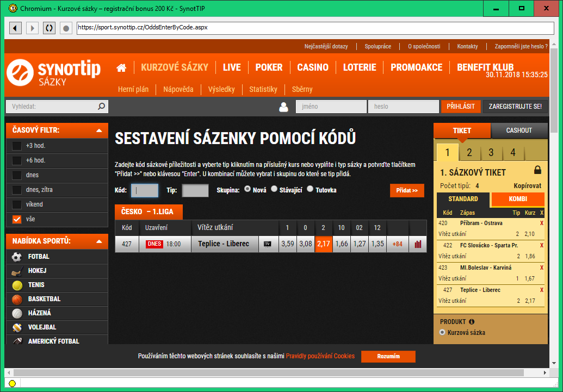The width and height of the screenshot is (563, 392).
Task: Check the dnes time filter
Action: point(17,175)
